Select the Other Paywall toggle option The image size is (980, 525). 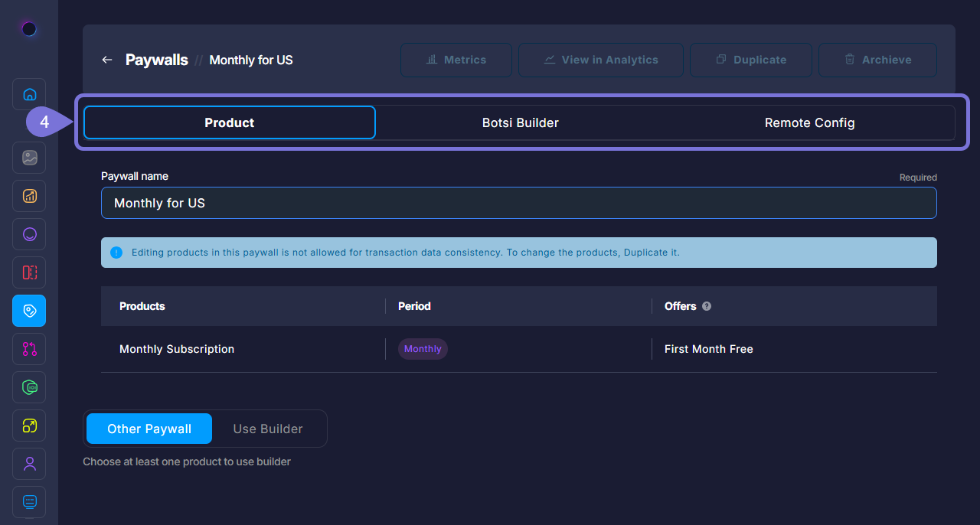[x=149, y=429]
